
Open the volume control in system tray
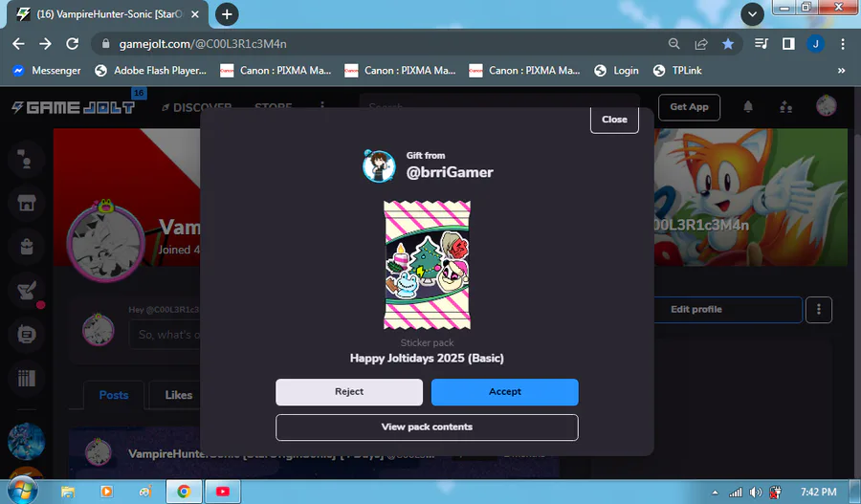tap(756, 493)
